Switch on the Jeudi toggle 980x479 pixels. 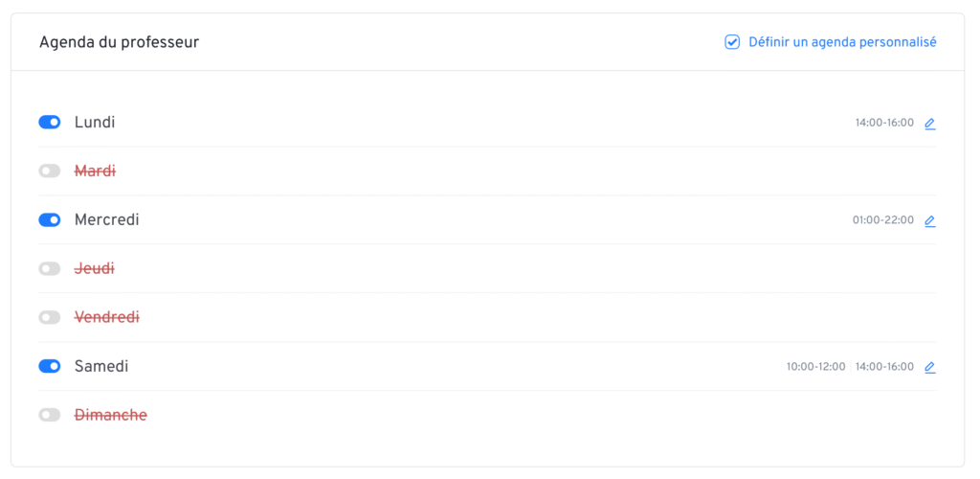(x=50, y=269)
